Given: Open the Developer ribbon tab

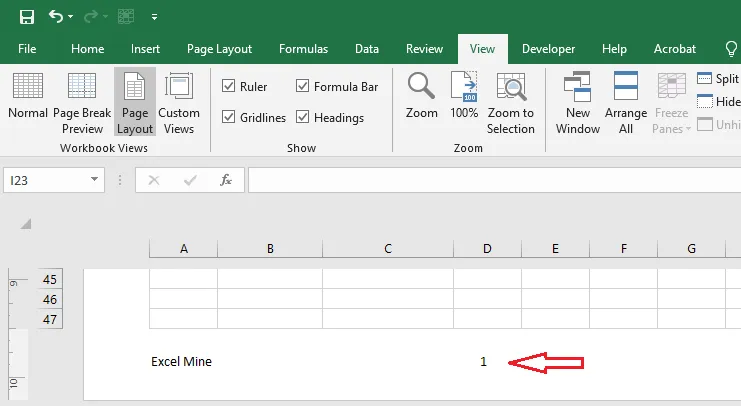Looking at the screenshot, I should pyautogui.click(x=548, y=49).
